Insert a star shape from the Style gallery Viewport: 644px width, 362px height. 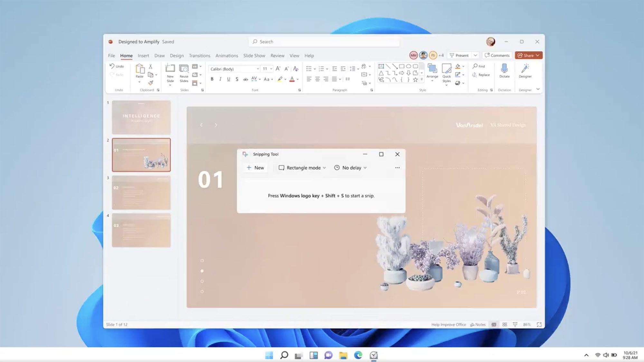[x=415, y=79]
